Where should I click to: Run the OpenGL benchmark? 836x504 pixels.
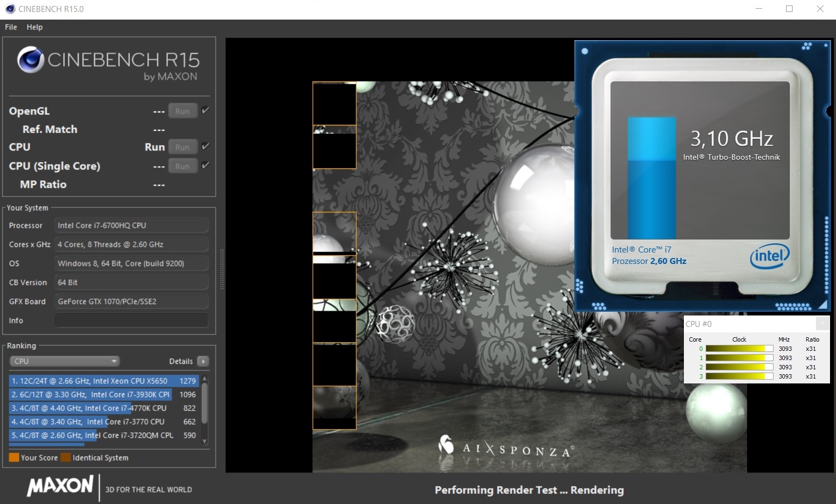[183, 111]
